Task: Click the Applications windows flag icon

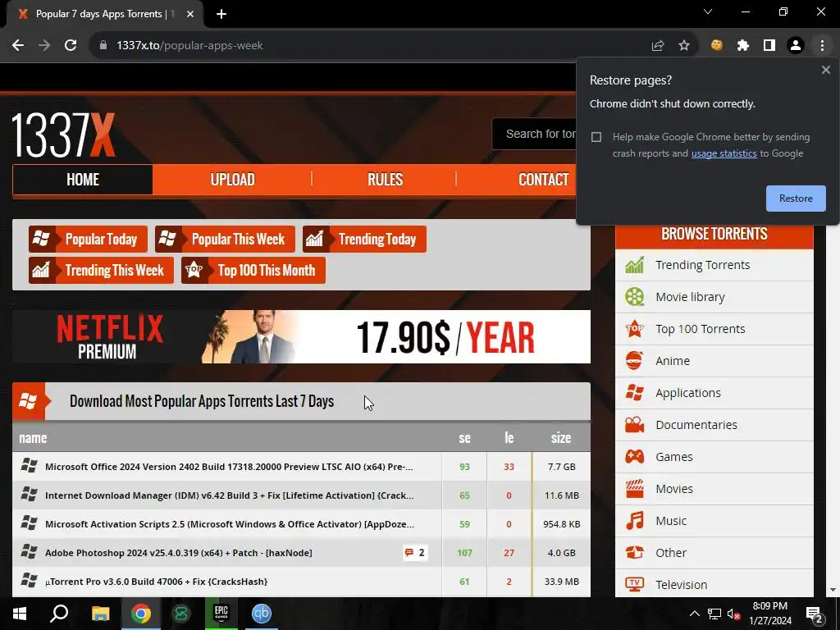Action: [635, 393]
